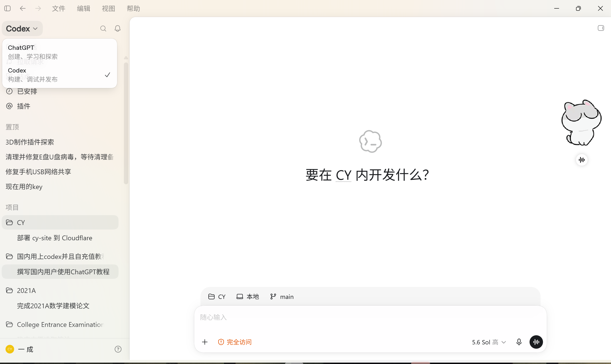Click the 国内用上codex folder icon
Screen dimensions: 611x364
click(x=9, y=257)
